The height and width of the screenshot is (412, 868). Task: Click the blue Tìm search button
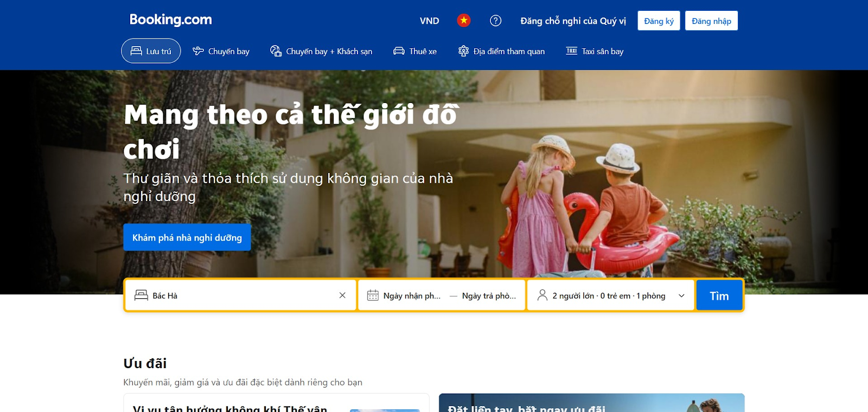click(719, 295)
